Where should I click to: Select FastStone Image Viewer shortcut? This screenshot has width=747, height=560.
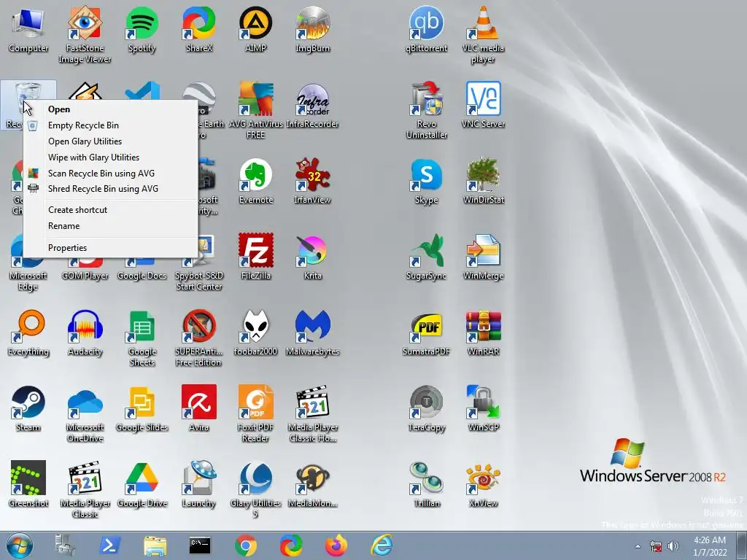point(85,34)
